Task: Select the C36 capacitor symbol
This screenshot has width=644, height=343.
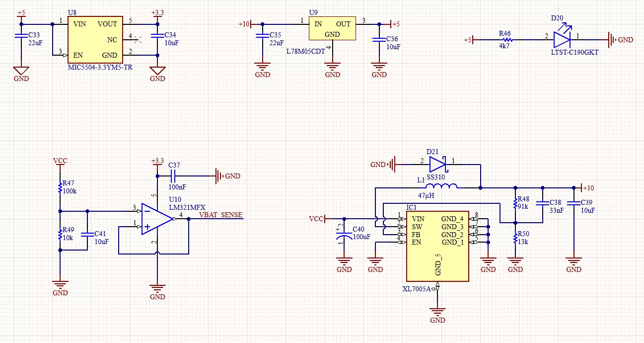Action: tap(379, 39)
